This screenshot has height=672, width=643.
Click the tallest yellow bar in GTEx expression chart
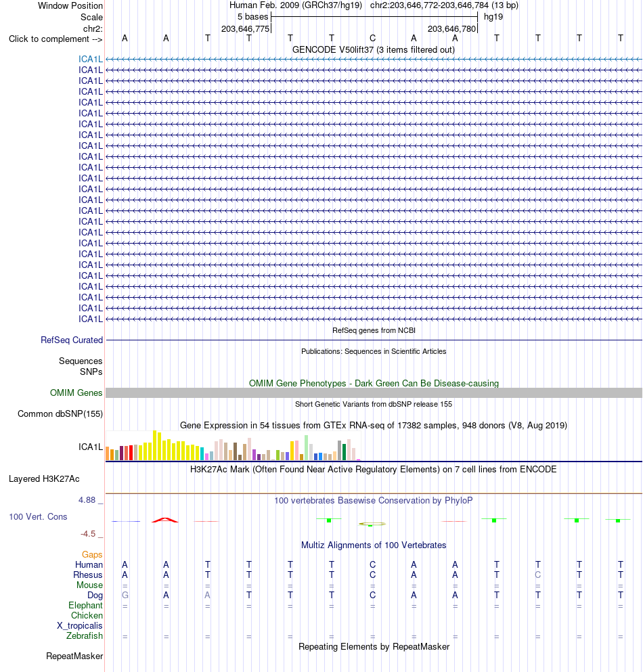tap(155, 445)
